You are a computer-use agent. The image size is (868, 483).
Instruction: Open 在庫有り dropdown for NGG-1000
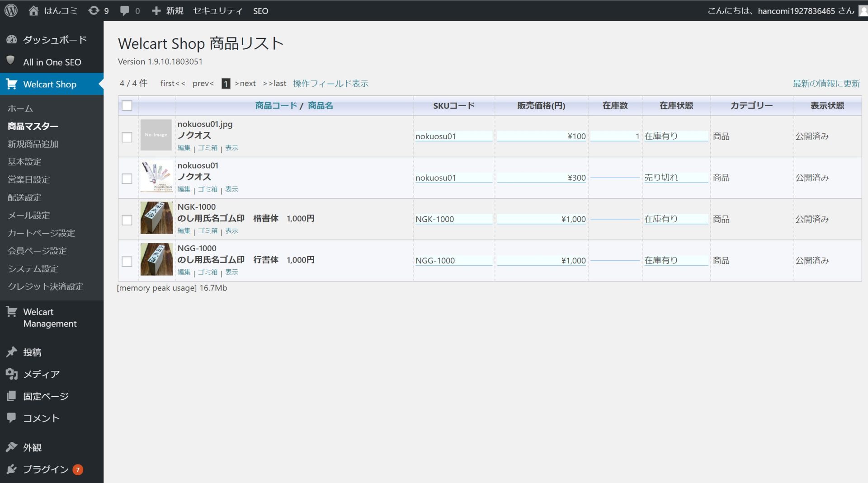click(676, 261)
